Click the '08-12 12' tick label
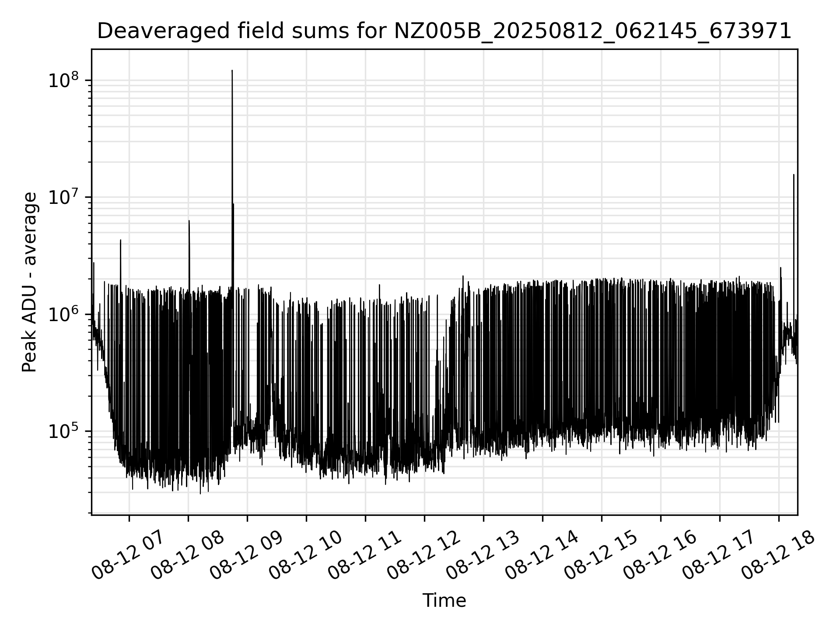 [423, 554]
